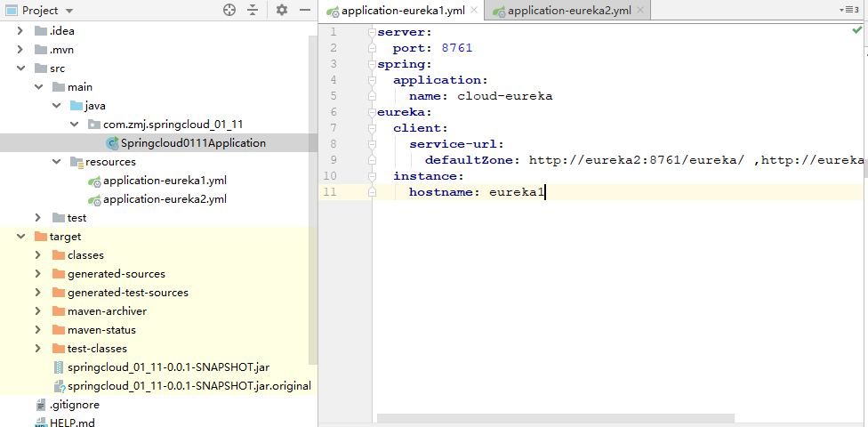Click the locate/scroll-from-source target icon
This screenshot has width=868, height=427.
click(229, 10)
